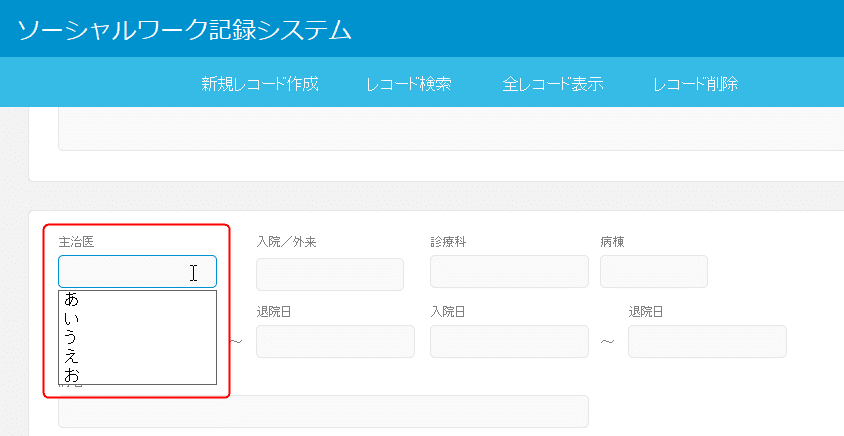Click the 病棟 input field

coord(654,271)
